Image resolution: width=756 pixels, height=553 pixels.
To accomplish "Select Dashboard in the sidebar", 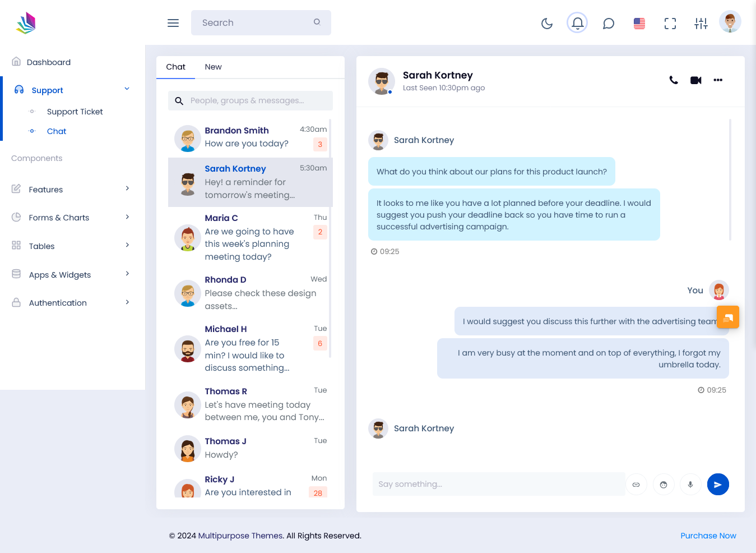I will pyautogui.click(x=49, y=62).
